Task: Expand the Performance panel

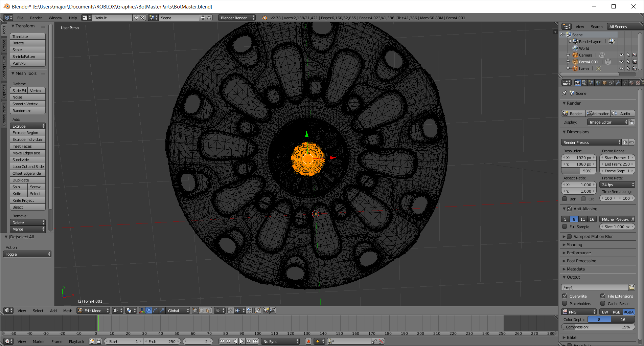Action: pyautogui.click(x=579, y=253)
